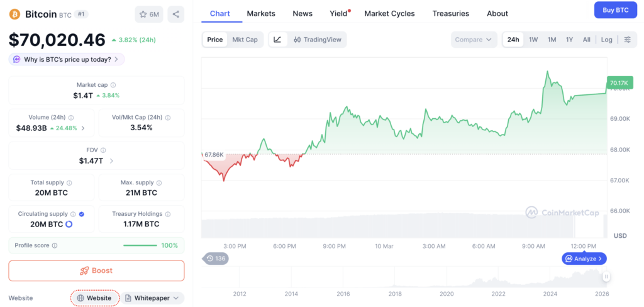Click the $70,020.46 price value
The width and height of the screenshot is (644, 307).
point(57,40)
